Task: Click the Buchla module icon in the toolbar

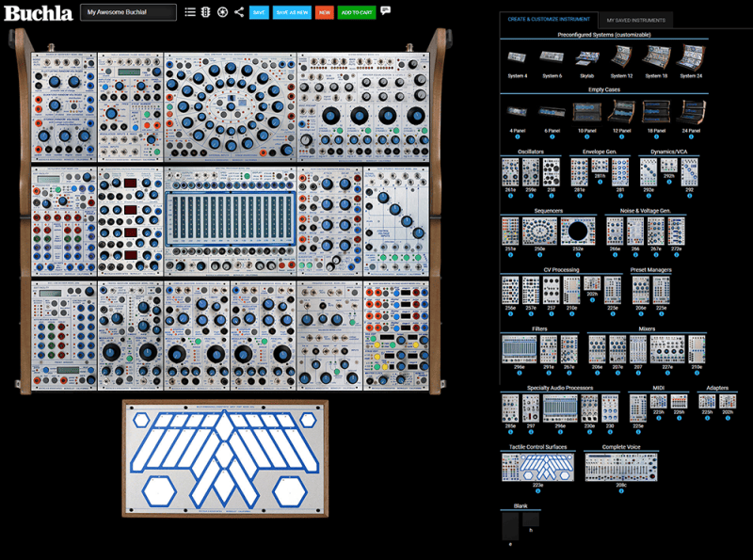Action: [x=206, y=12]
